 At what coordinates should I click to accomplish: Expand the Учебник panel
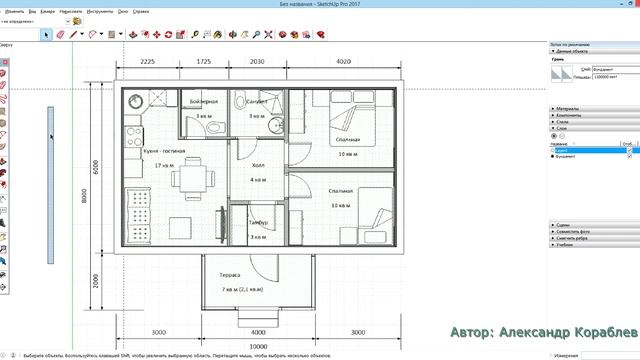[x=594, y=244]
